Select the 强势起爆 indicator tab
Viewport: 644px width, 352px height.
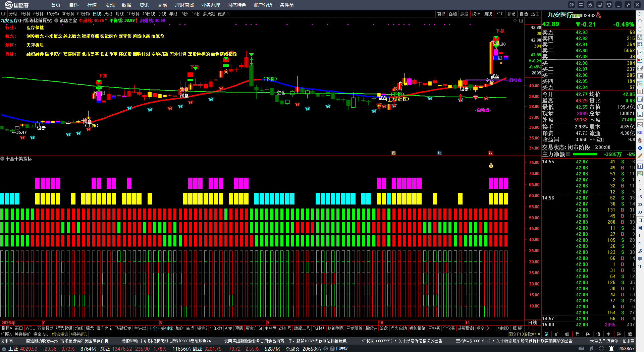pos(64,328)
